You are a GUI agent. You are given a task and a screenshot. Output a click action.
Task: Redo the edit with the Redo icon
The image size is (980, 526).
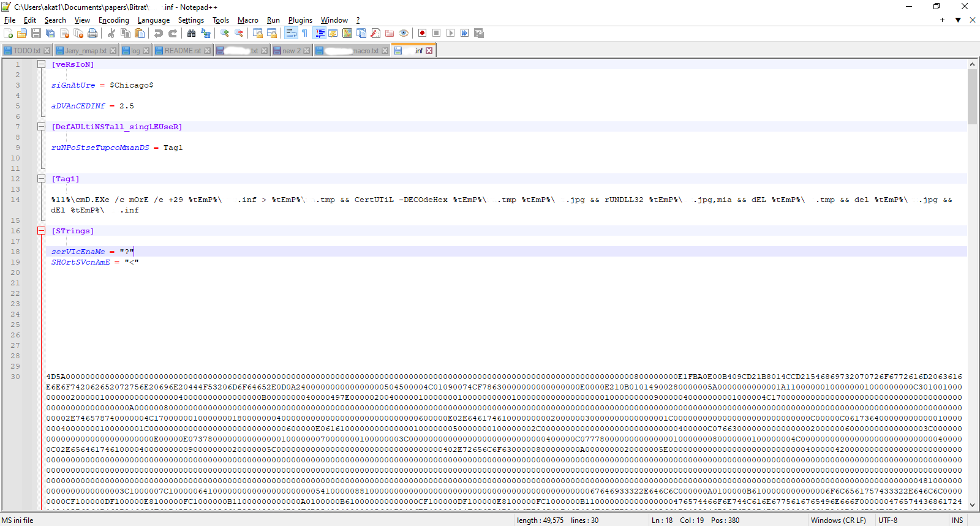coord(173,33)
